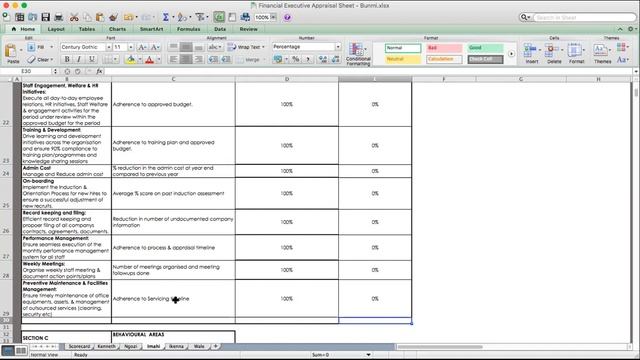Click the Cut scissors icon

74,17
